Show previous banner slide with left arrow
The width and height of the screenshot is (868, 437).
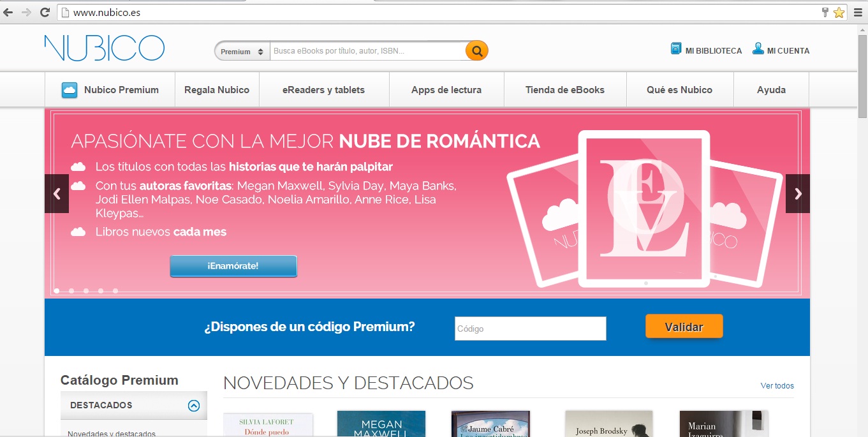57,194
